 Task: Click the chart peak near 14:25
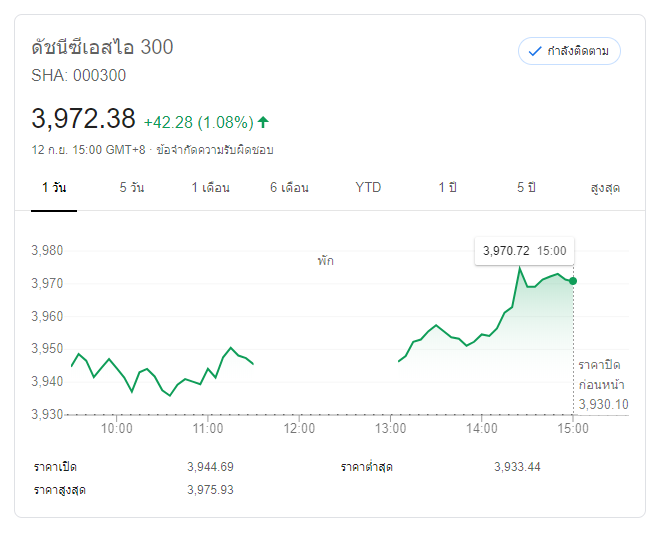point(519,268)
